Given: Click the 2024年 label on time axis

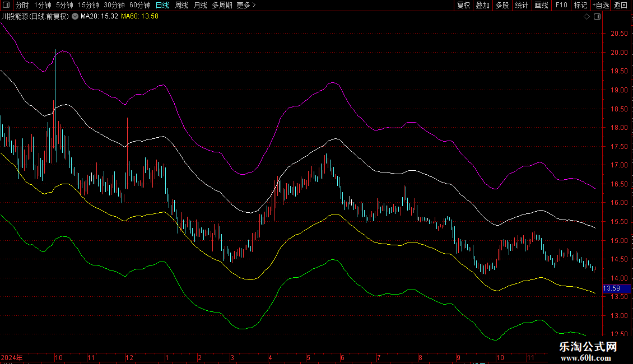Looking at the screenshot, I should 12,357.
